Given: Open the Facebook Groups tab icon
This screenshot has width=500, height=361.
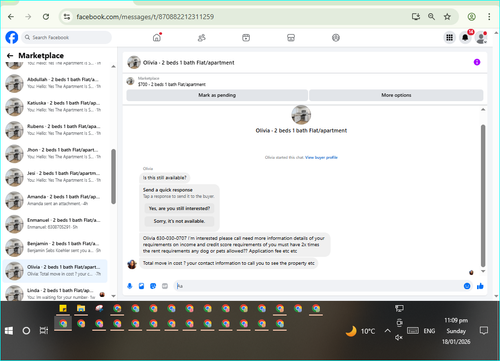Looking at the screenshot, I should [x=336, y=38].
